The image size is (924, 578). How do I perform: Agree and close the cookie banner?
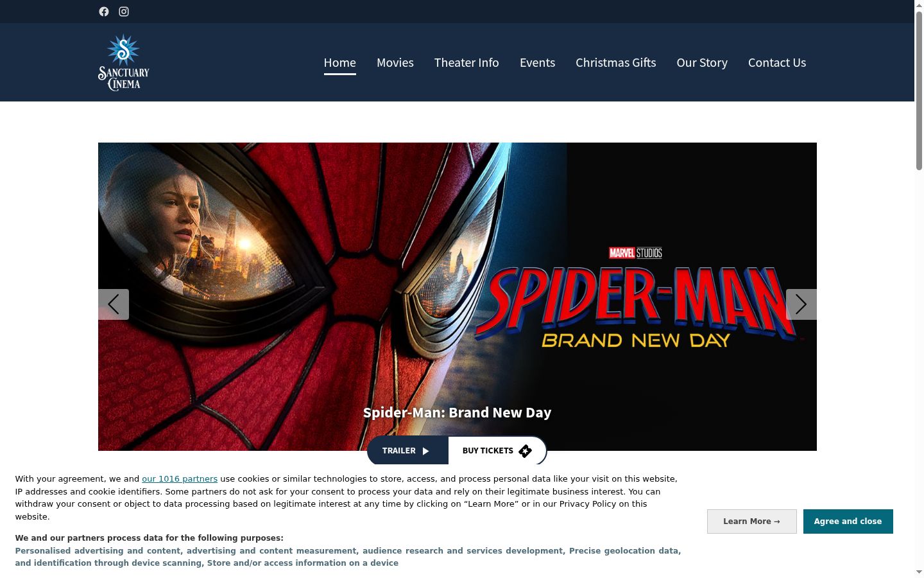coord(848,521)
